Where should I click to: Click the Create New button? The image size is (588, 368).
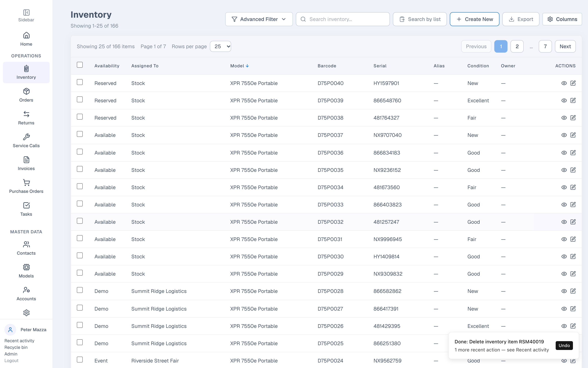474,19
